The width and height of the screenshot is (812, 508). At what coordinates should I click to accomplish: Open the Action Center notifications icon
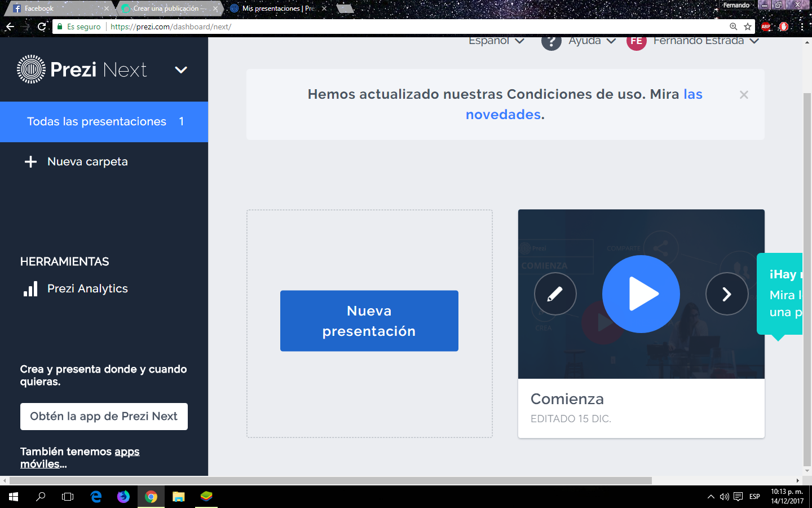click(x=738, y=497)
